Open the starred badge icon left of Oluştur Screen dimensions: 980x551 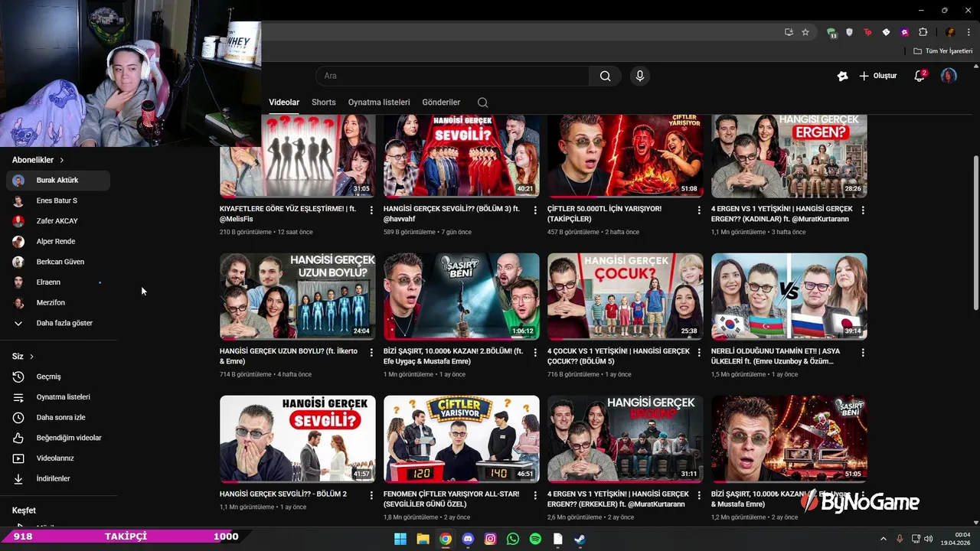tap(843, 76)
